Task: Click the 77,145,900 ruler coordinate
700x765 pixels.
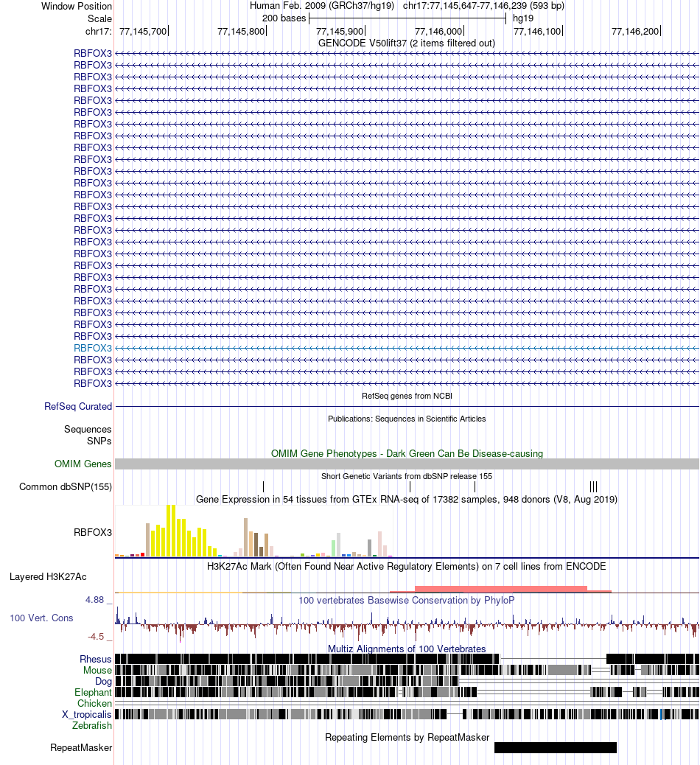Action: 340,31
